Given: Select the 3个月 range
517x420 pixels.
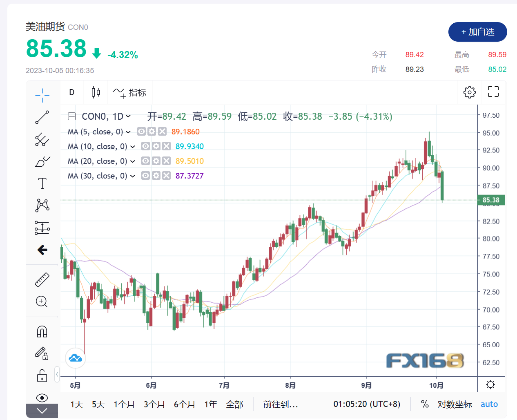Looking at the screenshot, I should tap(154, 404).
